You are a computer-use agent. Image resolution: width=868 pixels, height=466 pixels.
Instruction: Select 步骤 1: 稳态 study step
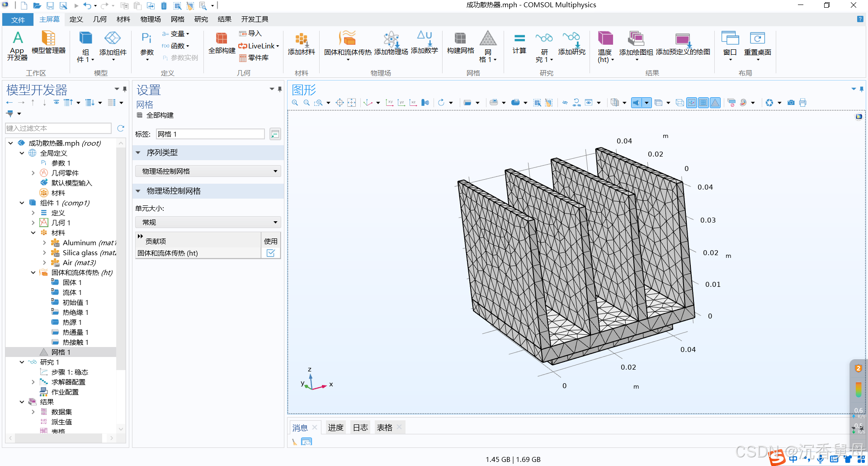70,372
